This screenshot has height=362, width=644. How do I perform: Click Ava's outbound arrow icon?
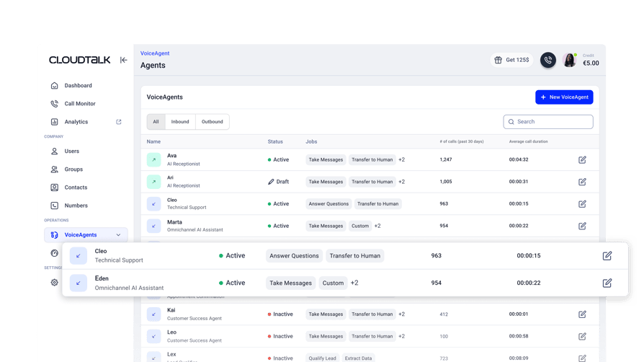(153, 159)
